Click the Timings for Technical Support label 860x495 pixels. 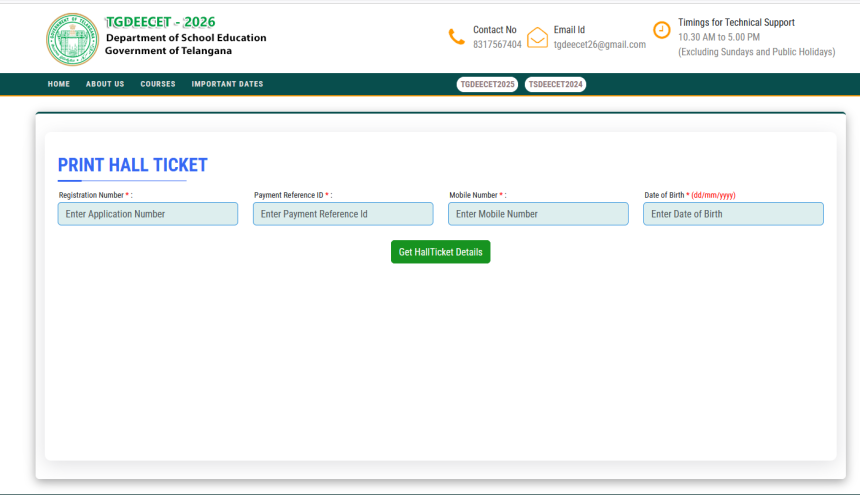(736, 22)
